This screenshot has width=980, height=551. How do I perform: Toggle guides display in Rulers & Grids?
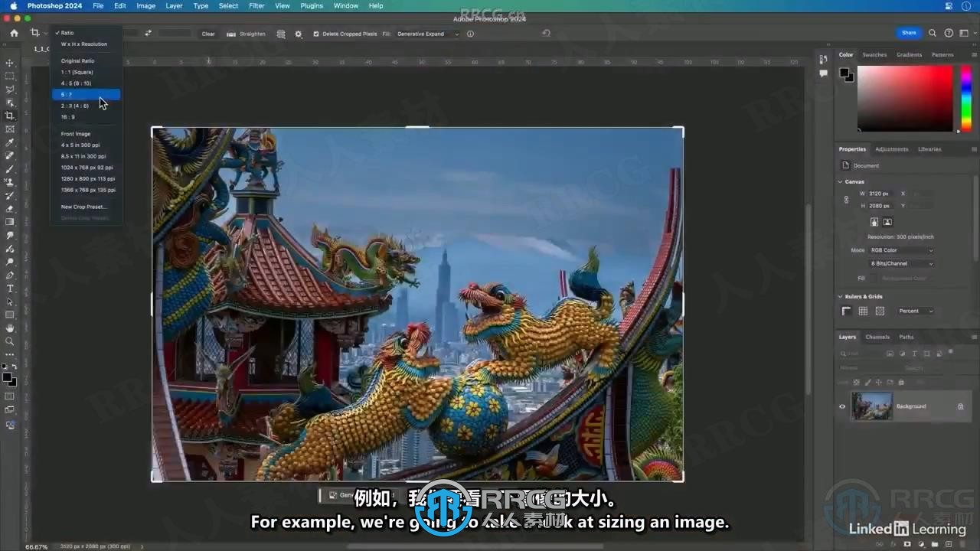click(880, 311)
